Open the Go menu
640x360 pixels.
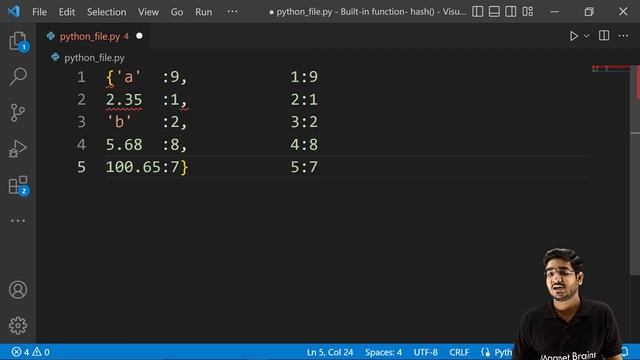pos(177,12)
